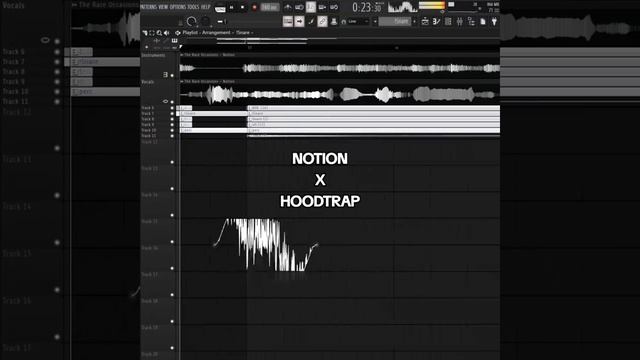Adjust the main volume knob
This screenshot has width=640, height=360.
coord(191,22)
